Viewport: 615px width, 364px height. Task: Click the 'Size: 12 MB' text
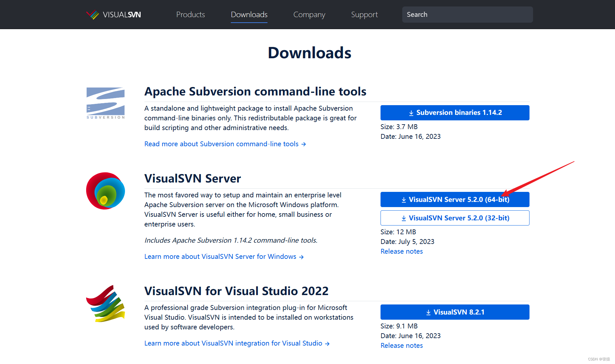(398, 232)
